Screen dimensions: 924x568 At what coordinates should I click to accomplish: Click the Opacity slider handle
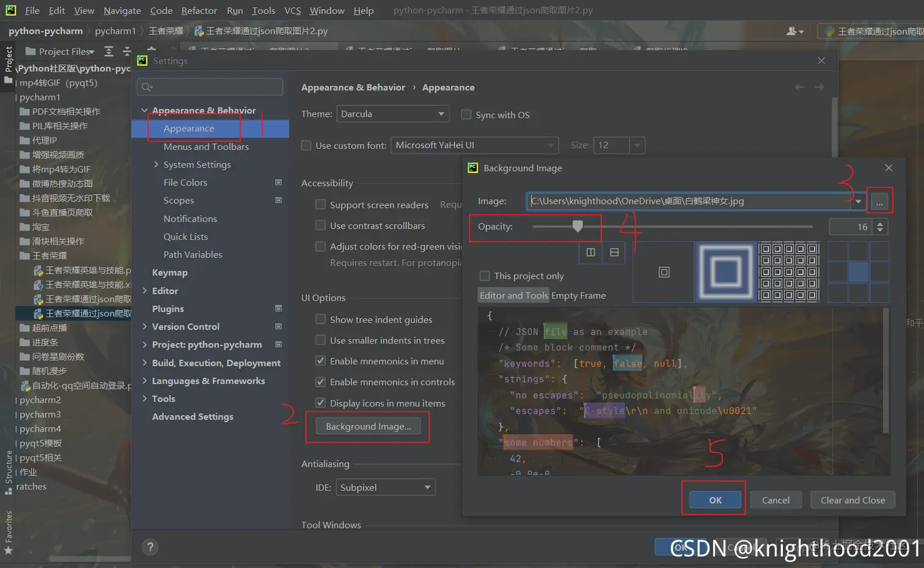pyautogui.click(x=577, y=227)
